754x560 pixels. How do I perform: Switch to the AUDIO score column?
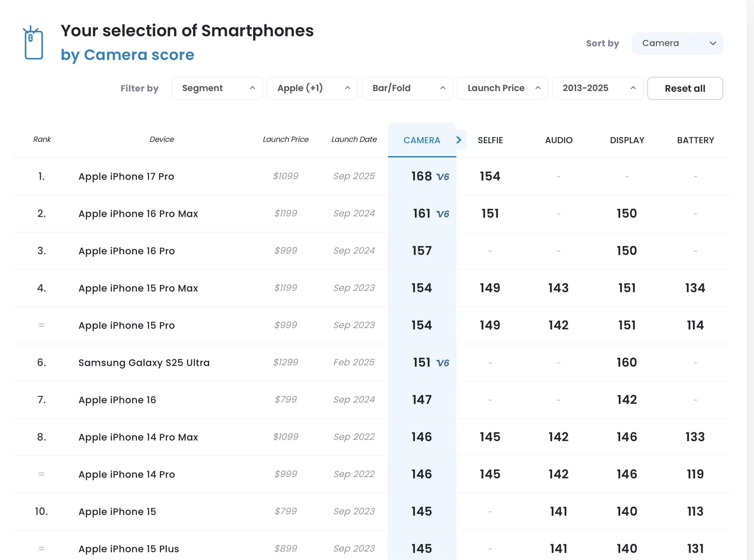558,140
